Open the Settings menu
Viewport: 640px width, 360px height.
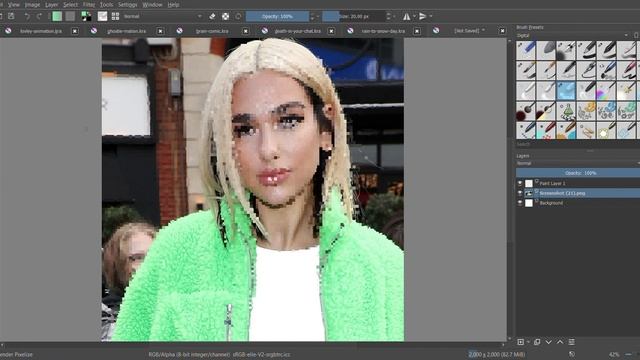tap(127, 4)
